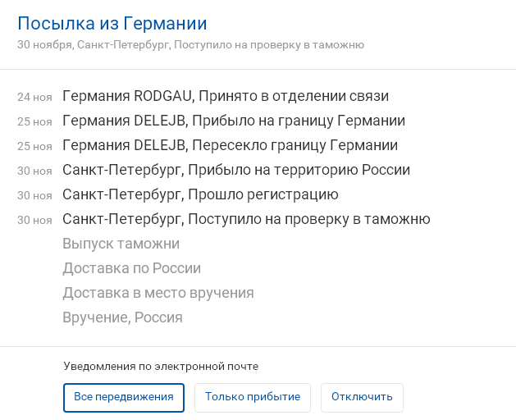Click the Пересекло границу Германии entry
516x420 pixels.
(x=230, y=145)
